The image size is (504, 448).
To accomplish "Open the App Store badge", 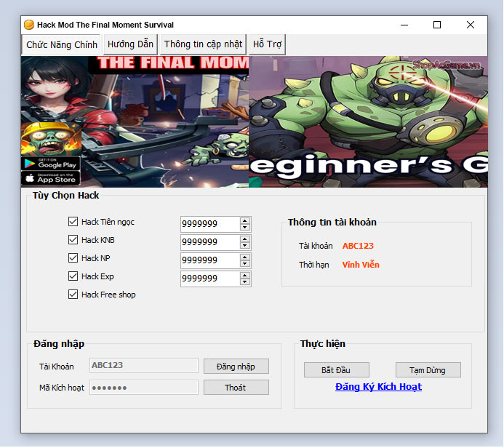I will [x=51, y=178].
